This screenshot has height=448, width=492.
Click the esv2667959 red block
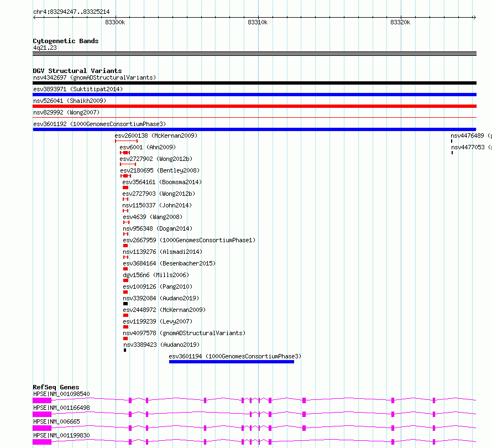(125, 246)
